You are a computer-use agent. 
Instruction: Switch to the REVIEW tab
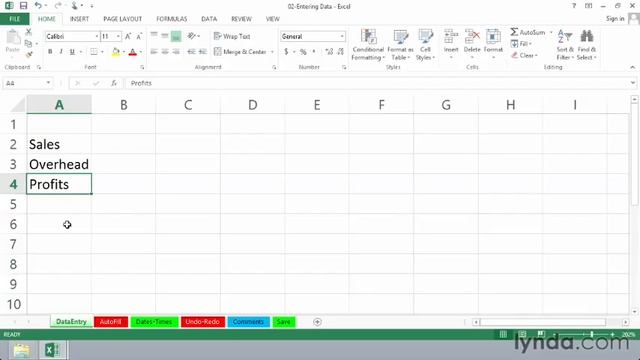(x=241, y=19)
